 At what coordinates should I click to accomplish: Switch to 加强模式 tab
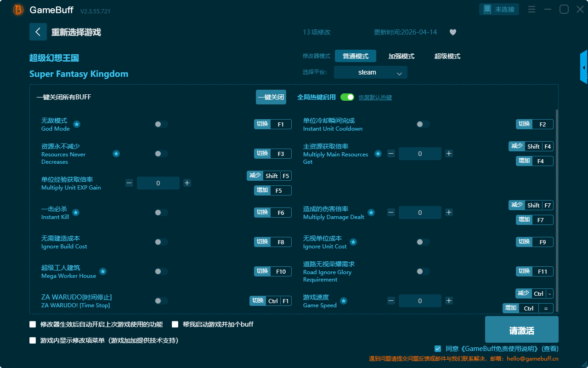[401, 56]
